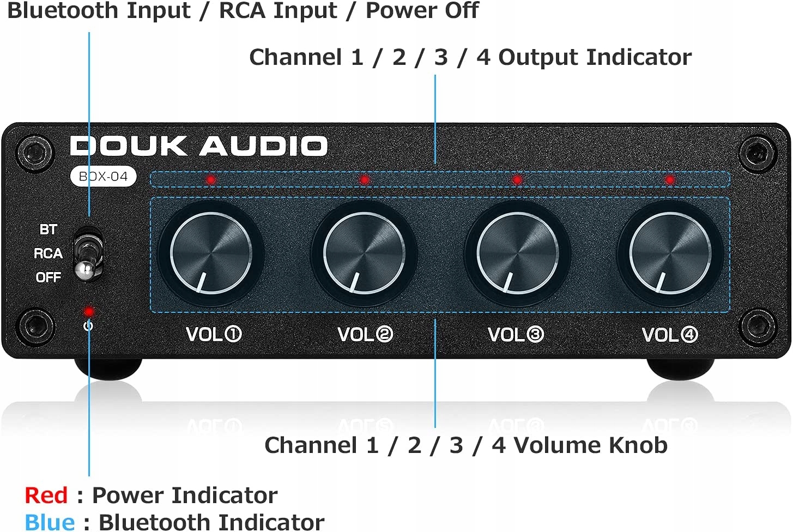Image resolution: width=793 pixels, height=532 pixels.
Task: Click the channel 4 red output indicator
Action: tap(670, 179)
